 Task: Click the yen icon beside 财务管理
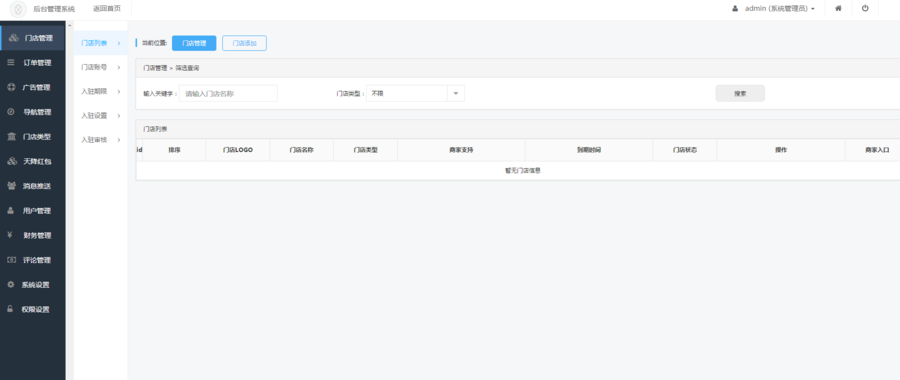click(x=10, y=235)
